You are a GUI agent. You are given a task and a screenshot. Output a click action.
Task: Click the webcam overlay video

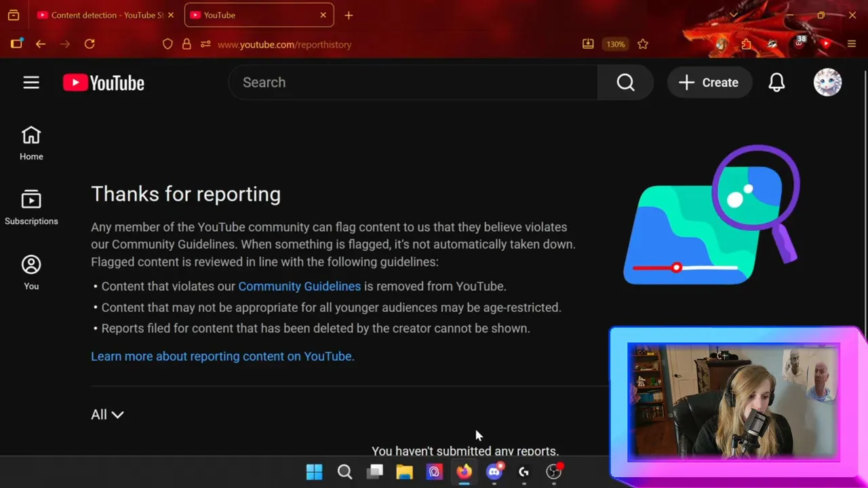coord(733,402)
